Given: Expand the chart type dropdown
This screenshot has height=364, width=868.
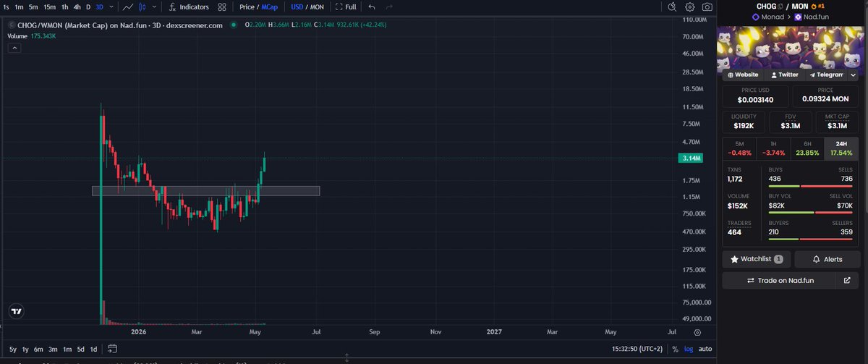Looking at the screenshot, I should tap(153, 7).
